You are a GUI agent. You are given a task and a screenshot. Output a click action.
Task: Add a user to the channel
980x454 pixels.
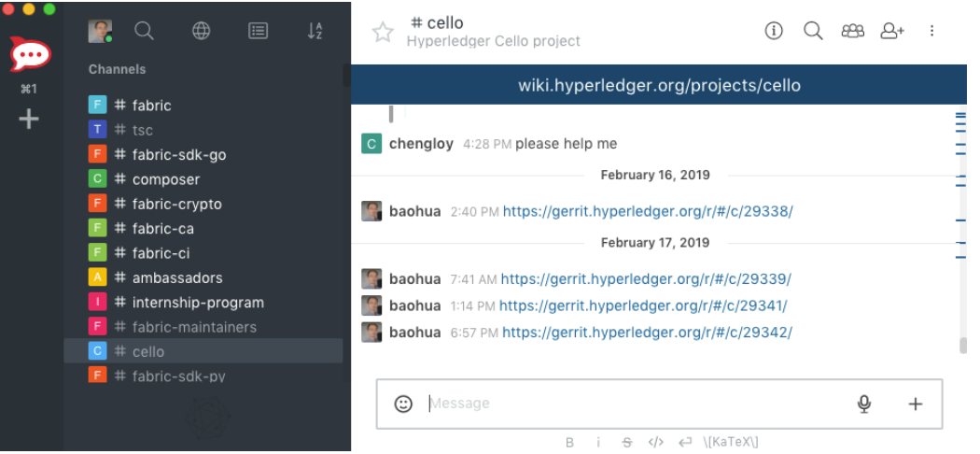point(892,31)
